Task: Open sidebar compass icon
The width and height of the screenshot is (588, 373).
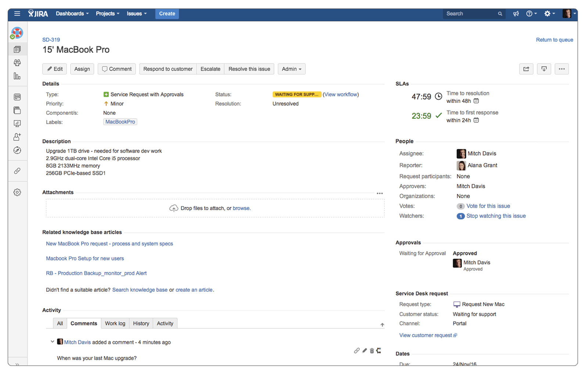Action: point(17,150)
